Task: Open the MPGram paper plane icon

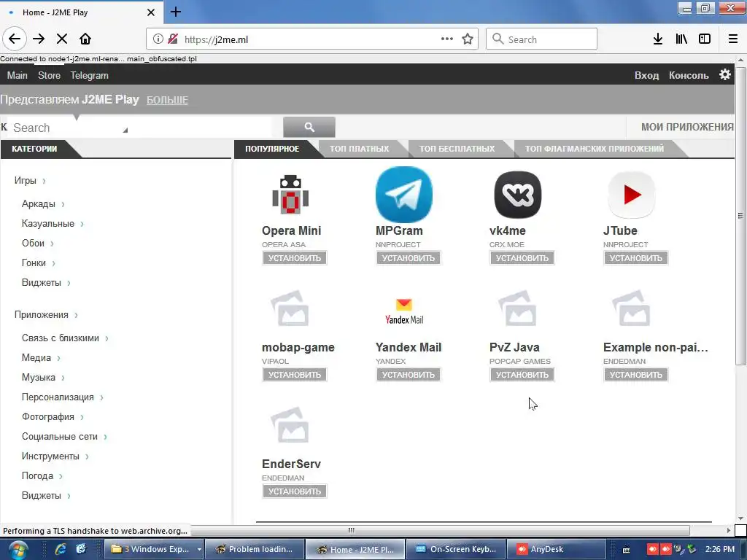Action: tap(404, 194)
